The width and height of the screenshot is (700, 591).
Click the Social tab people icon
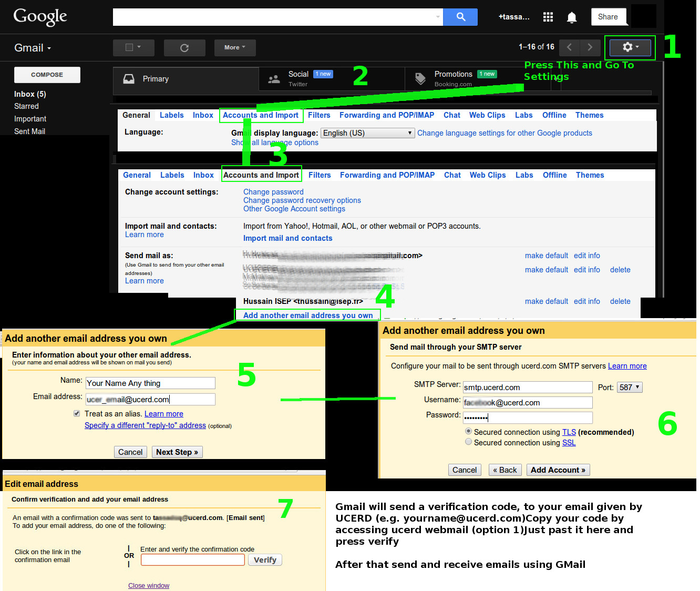pos(274,79)
